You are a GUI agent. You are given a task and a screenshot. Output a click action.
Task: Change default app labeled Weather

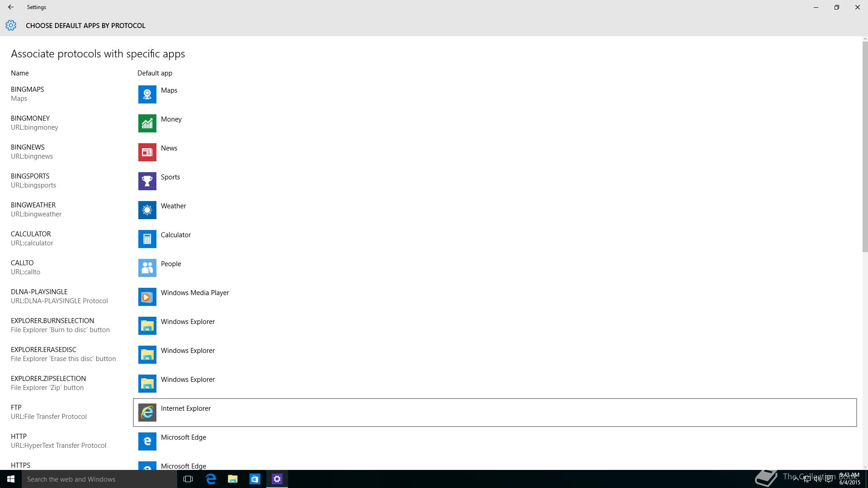pyautogui.click(x=174, y=206)
